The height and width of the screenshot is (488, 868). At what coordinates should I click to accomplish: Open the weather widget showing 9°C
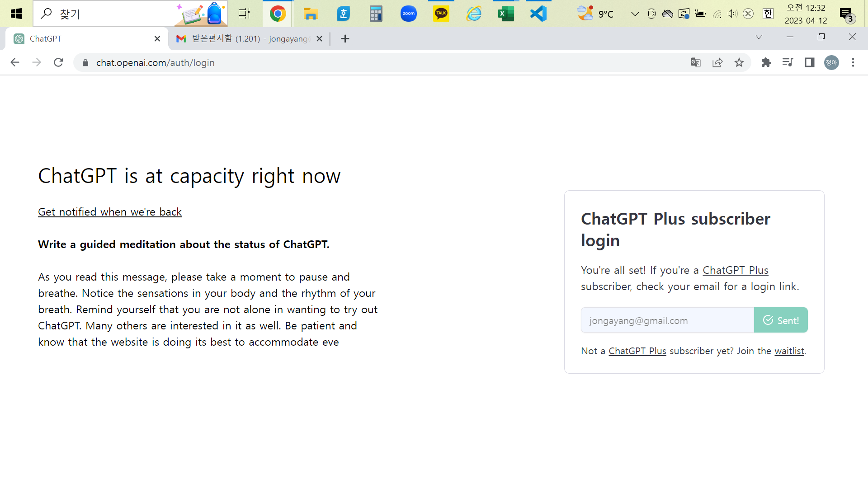[x=595, y=14]
